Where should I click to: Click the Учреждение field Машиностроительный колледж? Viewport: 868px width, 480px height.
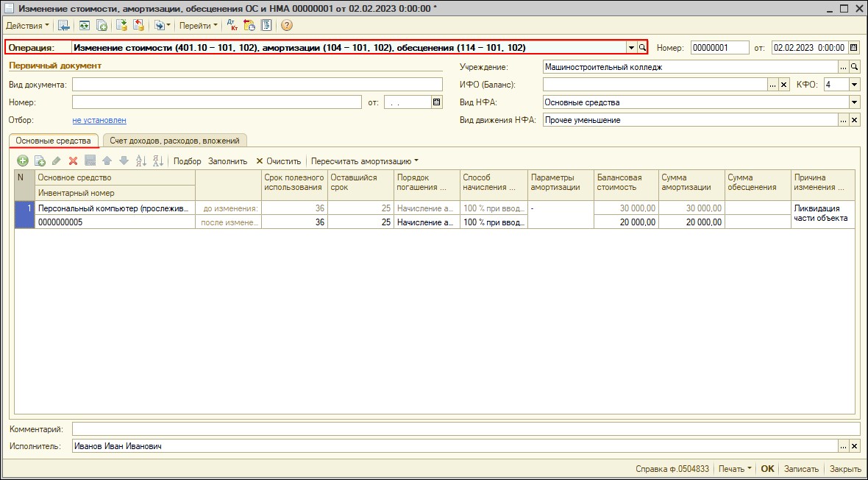click(x=690, y=67)
